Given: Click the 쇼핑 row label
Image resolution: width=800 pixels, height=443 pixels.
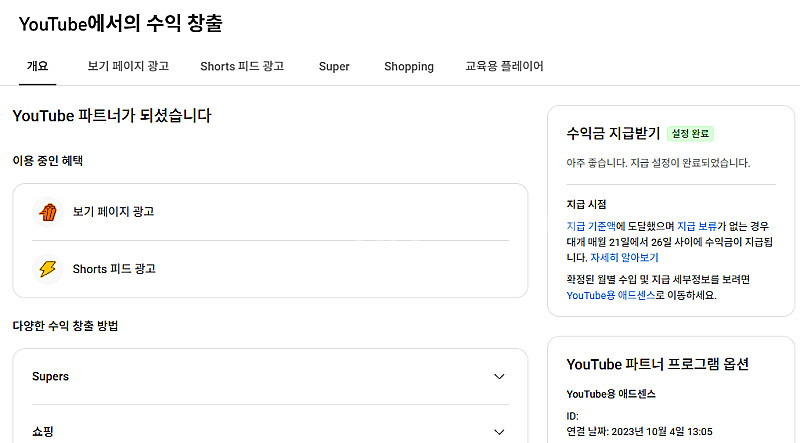Looking at the screenshot, I should (42, 432).
